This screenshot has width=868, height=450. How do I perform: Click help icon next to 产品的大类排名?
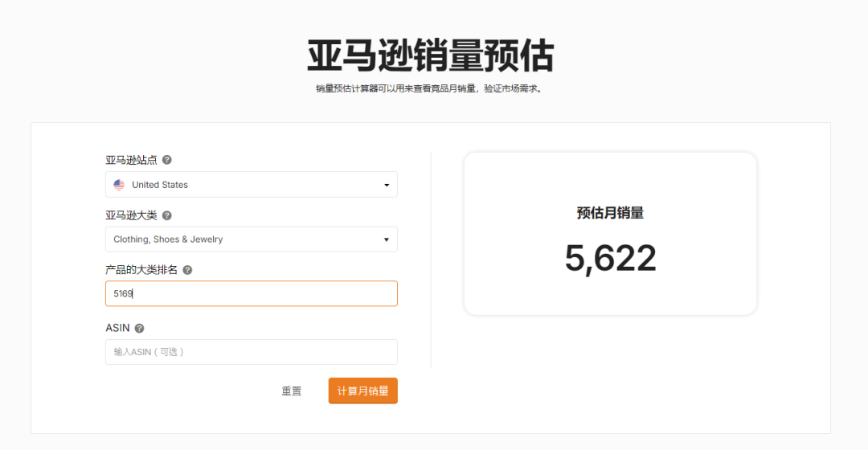[187, 270]
